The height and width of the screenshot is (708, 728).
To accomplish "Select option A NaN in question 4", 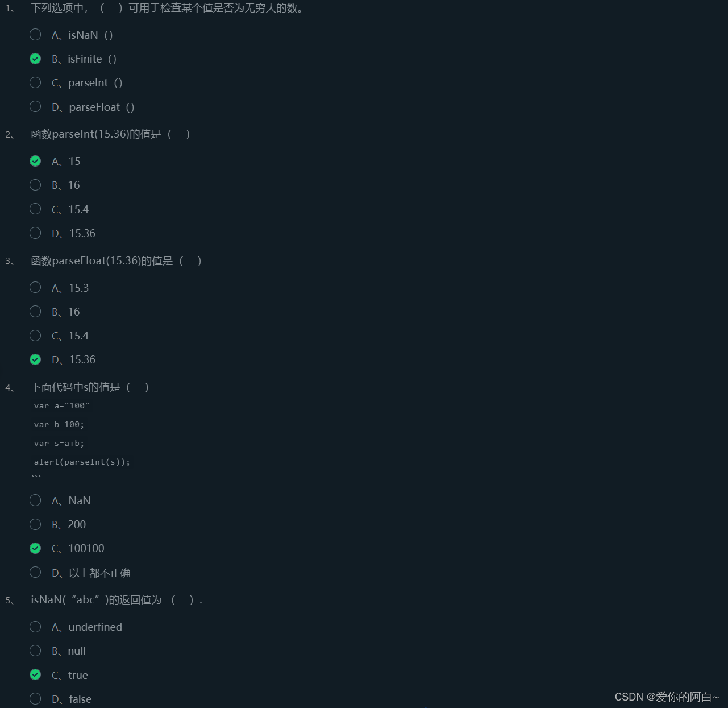I will (35, 500).
